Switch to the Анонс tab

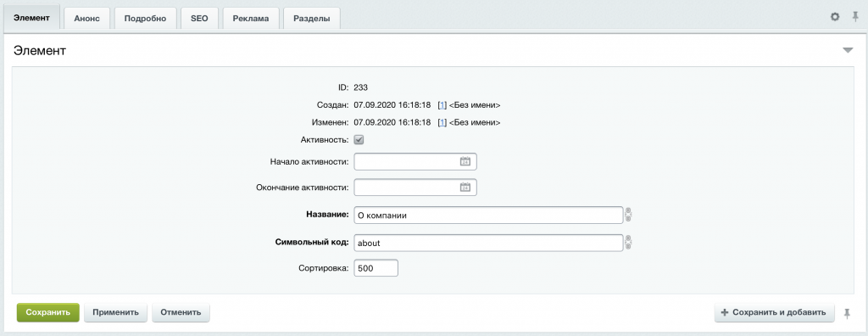coord(87,19)
